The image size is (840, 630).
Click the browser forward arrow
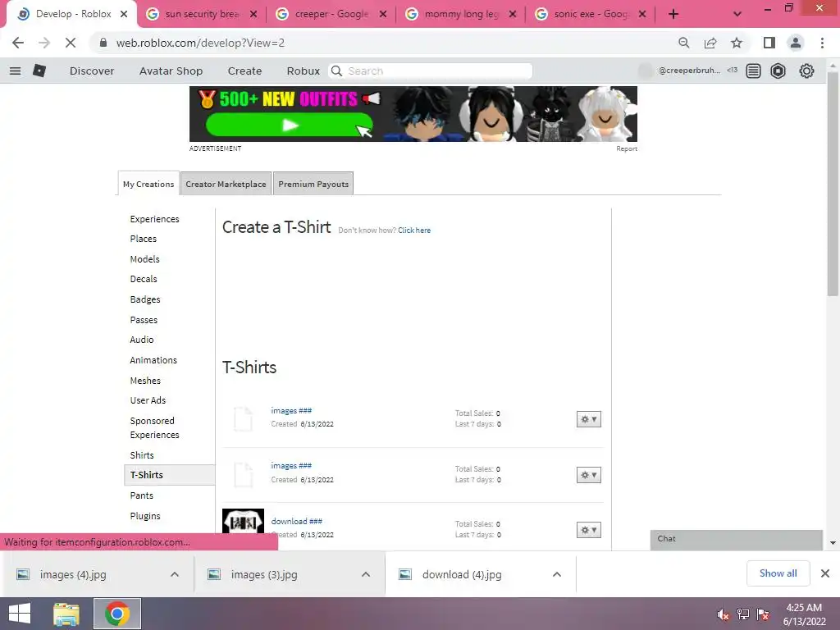(x=44, y=43)
